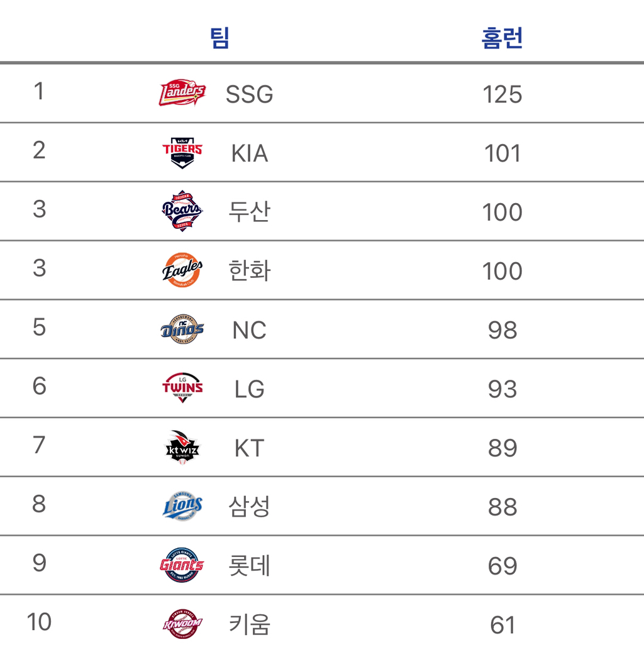Open the Hanwha Eagles logo
The height and width of the screenshot is (652, 644).
(182, 270)
